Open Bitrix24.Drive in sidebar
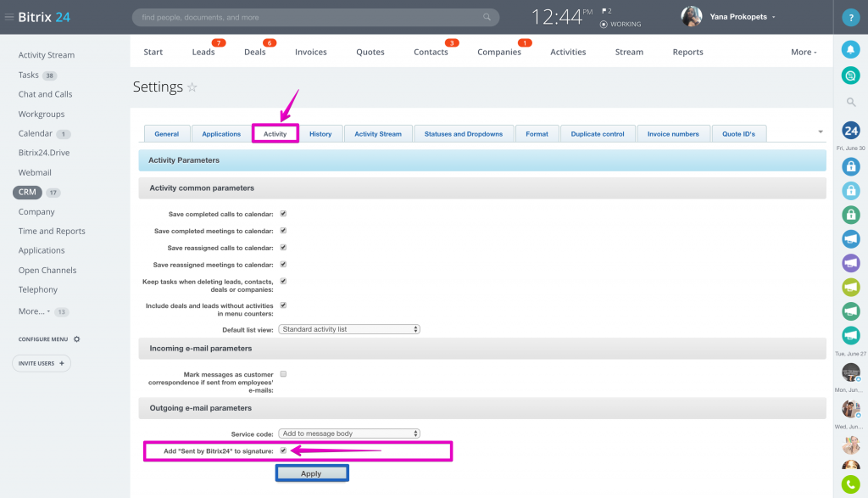Image resolution: width=868 pixels, height=498 pixels. tap(44, 153)
